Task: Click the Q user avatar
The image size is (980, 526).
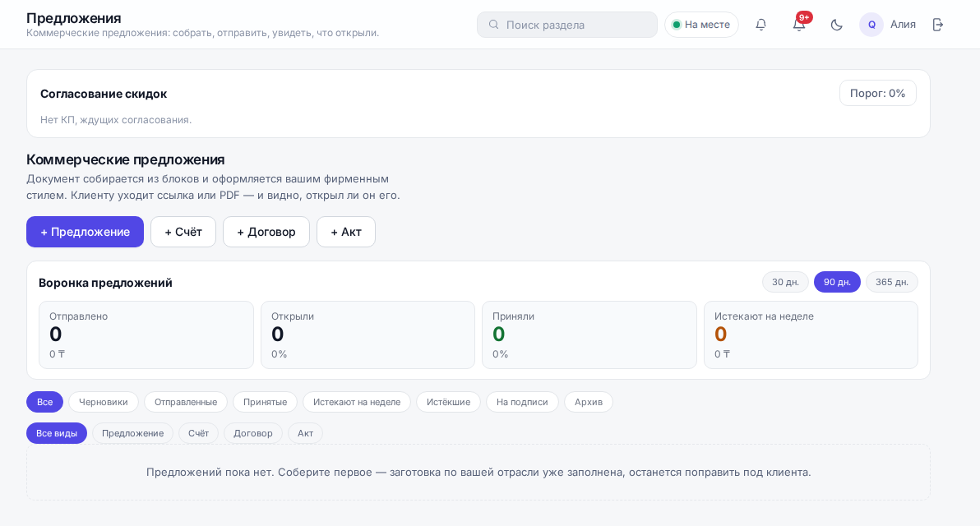Action: (871, 25)
